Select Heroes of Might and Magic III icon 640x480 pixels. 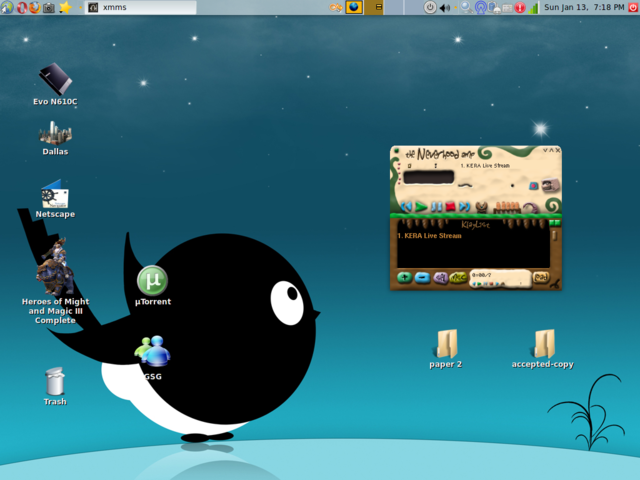coord(55,281)
